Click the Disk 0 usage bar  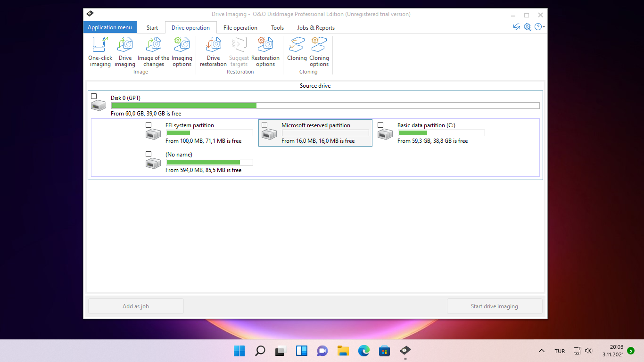(325, 106)
